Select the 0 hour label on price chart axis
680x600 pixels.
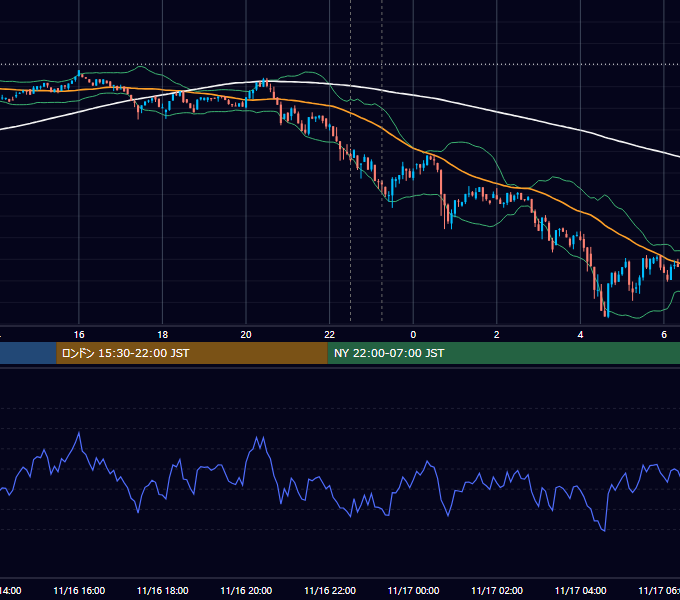tap(413, 334)
